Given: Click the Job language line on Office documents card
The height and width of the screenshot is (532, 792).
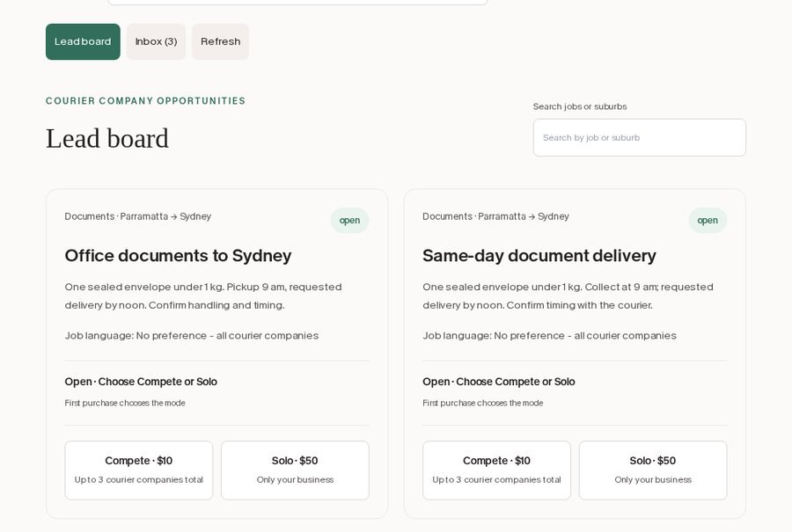Looking at the screenshot, I should (192, 336).
